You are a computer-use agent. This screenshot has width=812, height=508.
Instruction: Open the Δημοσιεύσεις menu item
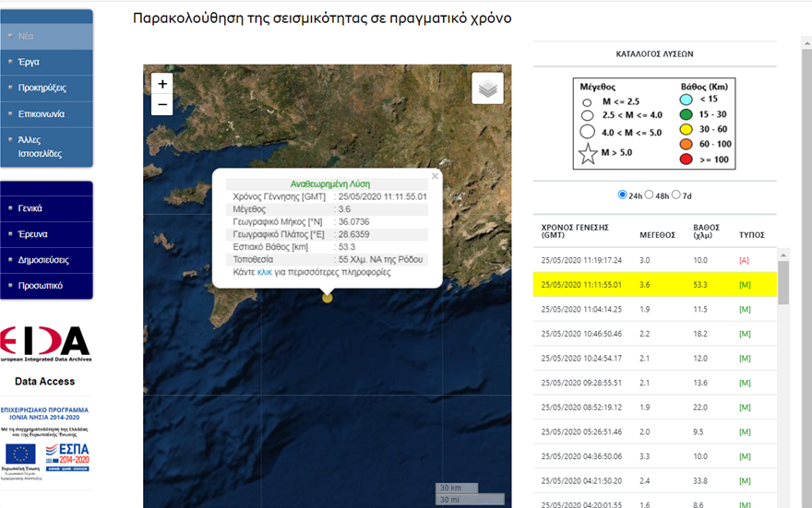click(47, 260)
